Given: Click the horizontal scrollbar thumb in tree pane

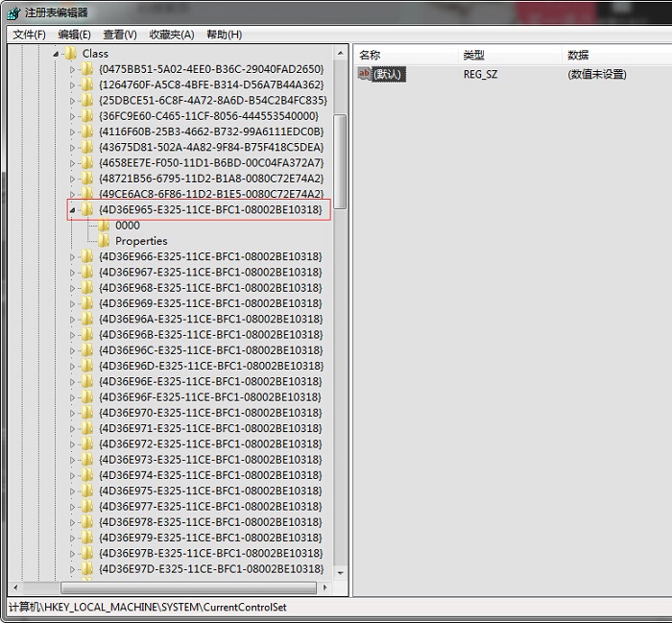Looking at the screenshot, I should (188, 587).
